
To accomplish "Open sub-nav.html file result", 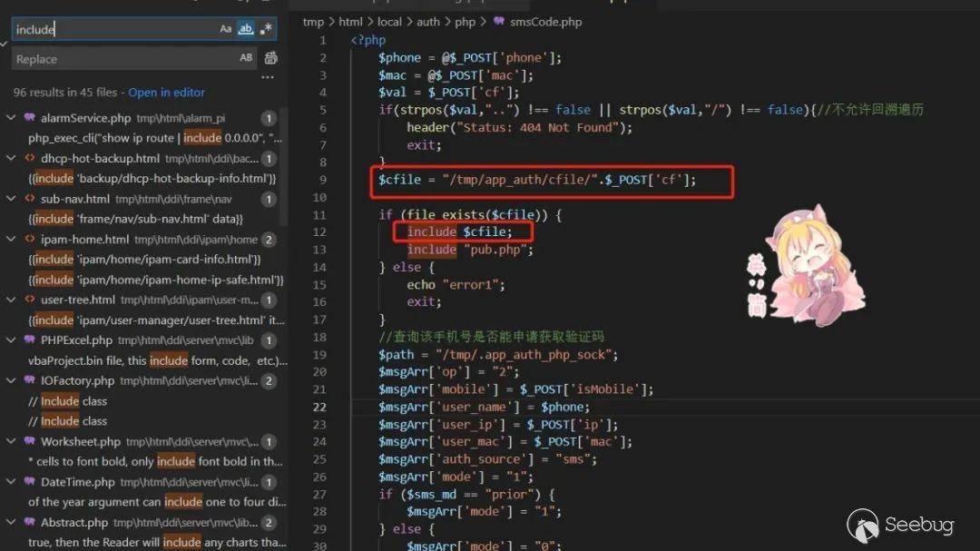I will 75,199.
